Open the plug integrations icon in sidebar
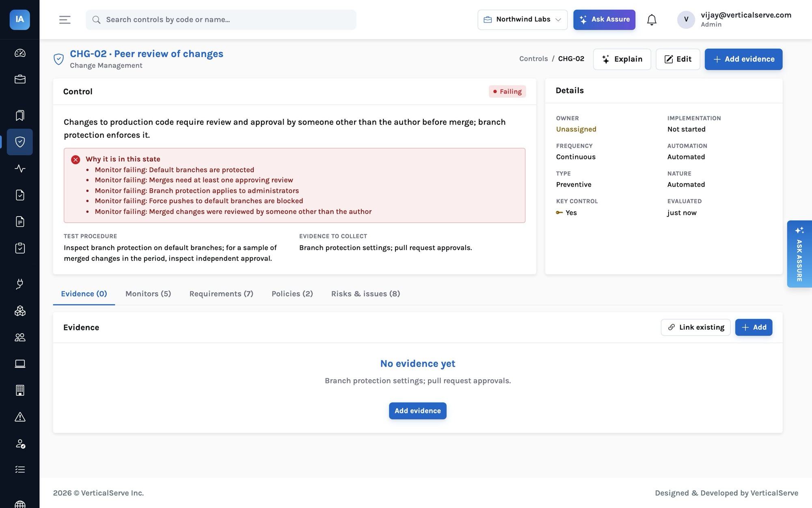This screenshot has width=812, height=508. pos(20,284)
